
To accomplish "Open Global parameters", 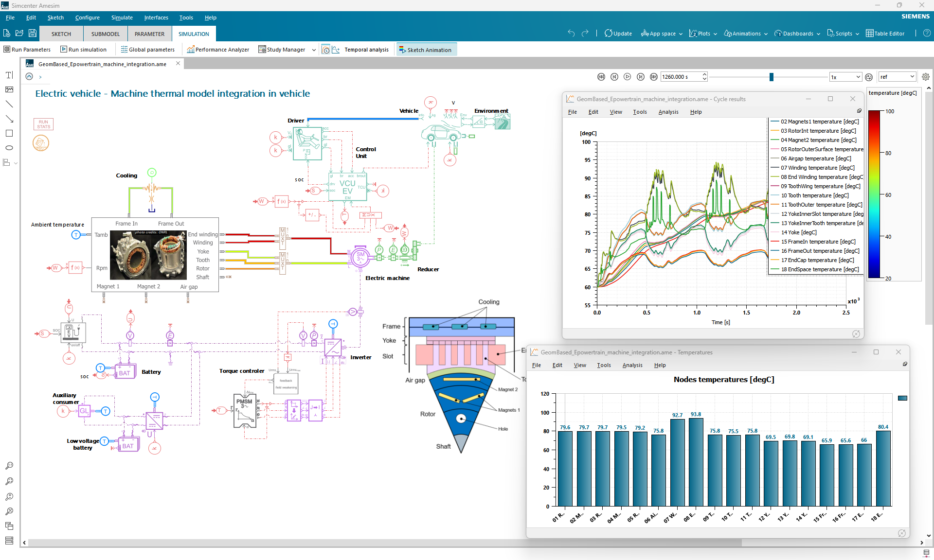I will (147, 50).
